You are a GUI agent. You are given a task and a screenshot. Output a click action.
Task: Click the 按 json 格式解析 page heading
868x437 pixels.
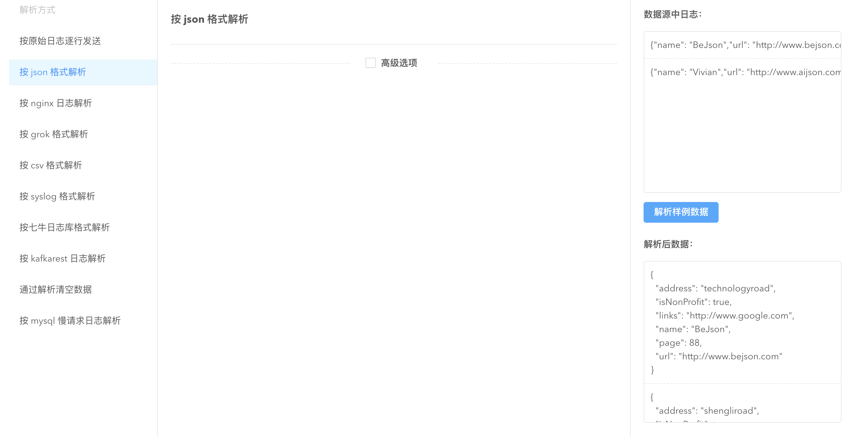coord(209,19)
